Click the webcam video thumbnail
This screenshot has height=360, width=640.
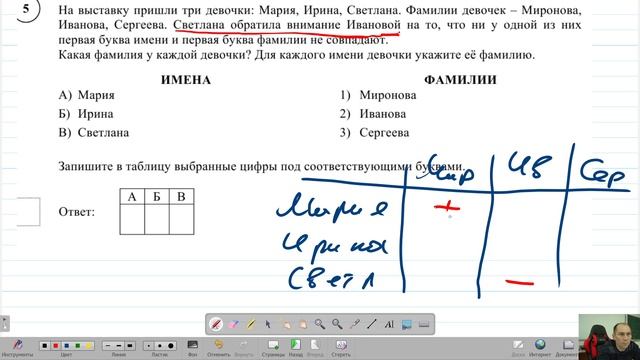609,337
